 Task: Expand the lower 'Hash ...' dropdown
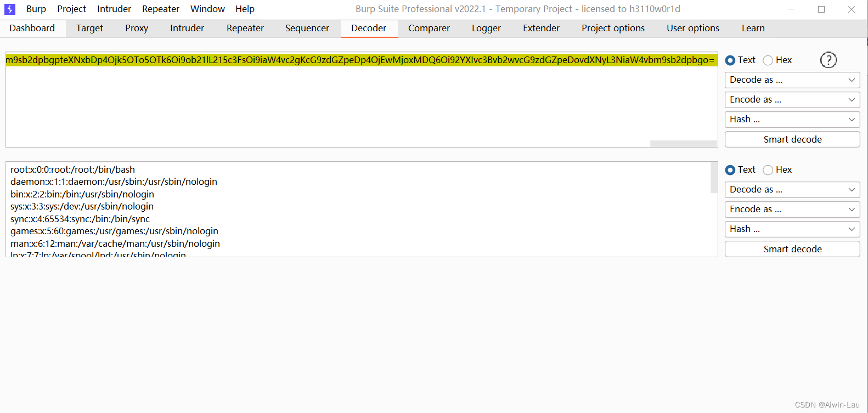(x=792, y=229)
